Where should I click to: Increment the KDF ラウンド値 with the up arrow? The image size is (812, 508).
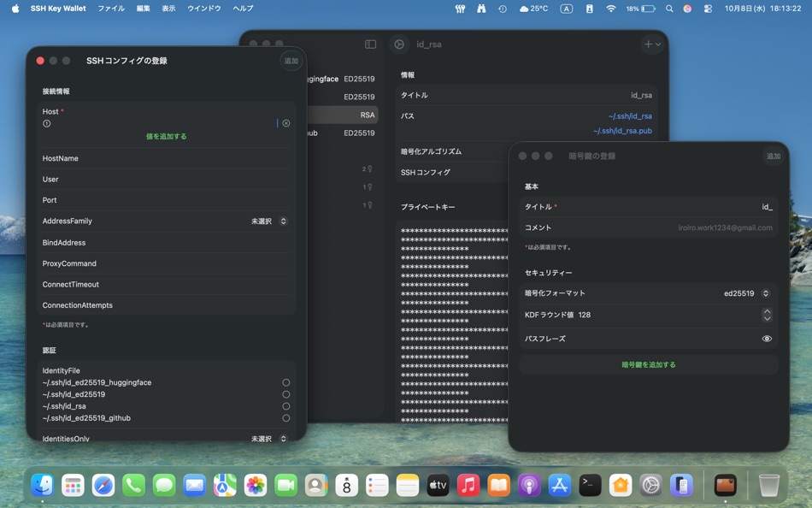(767, 310)
